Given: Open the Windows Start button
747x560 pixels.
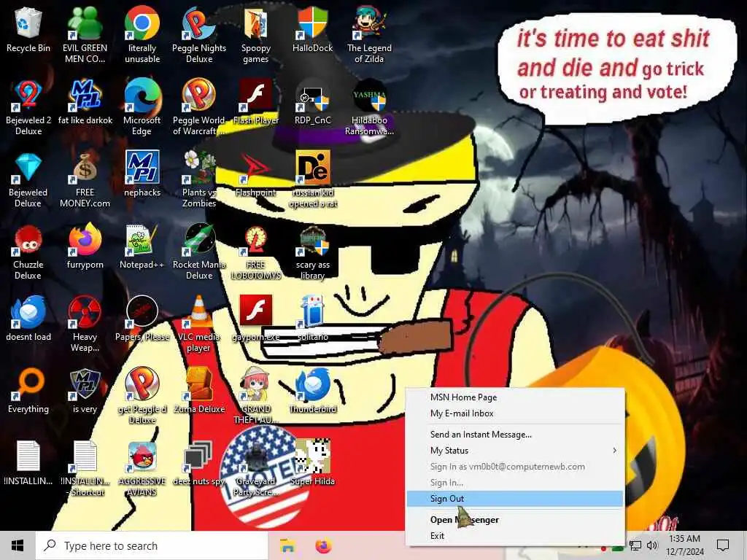Looking at the screenshot, I should click(18, 545).
